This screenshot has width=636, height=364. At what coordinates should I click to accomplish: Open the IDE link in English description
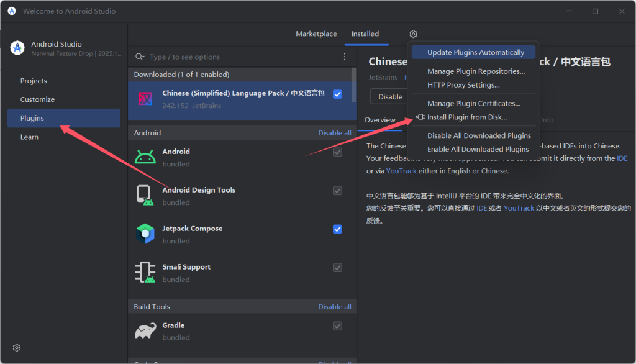pyautogui.click(x=622, y=158)
